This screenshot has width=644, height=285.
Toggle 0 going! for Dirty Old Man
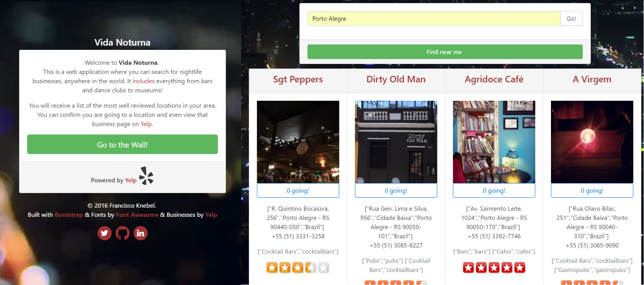396,190
